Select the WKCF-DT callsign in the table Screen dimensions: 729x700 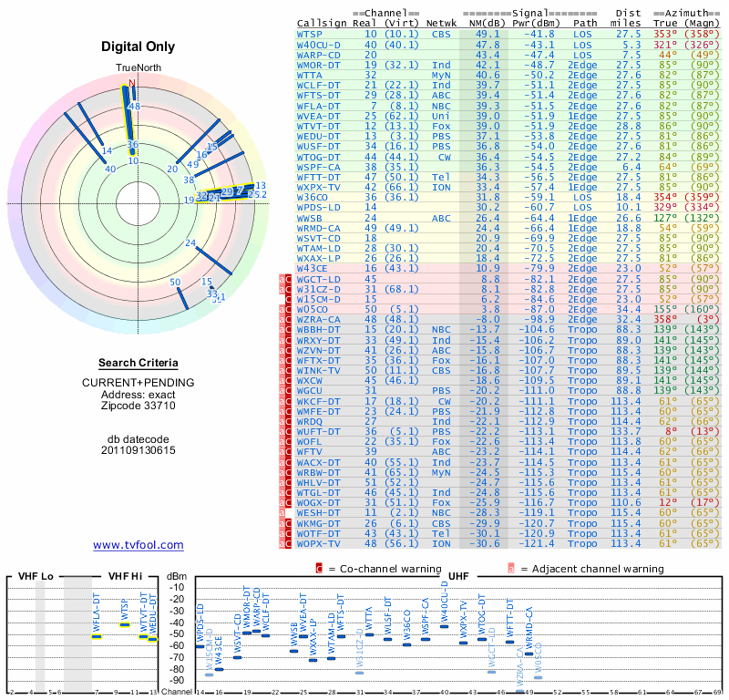click(318, 401)
